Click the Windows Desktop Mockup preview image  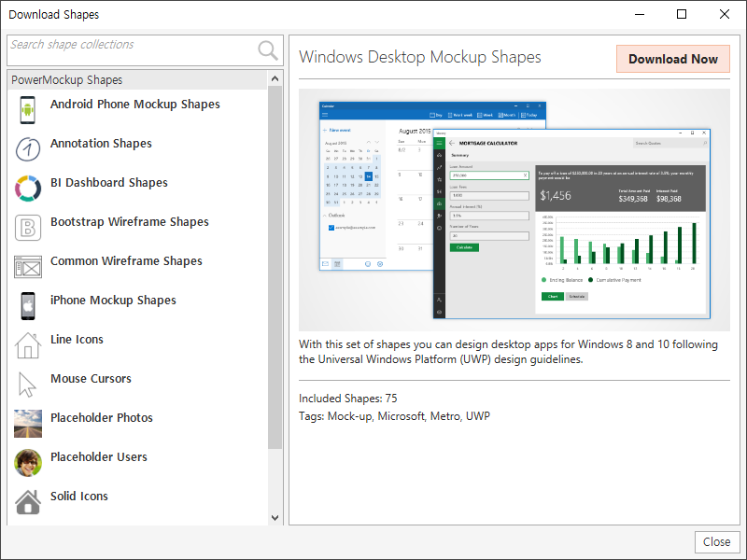pyautogui.click(x=514, y=210)
